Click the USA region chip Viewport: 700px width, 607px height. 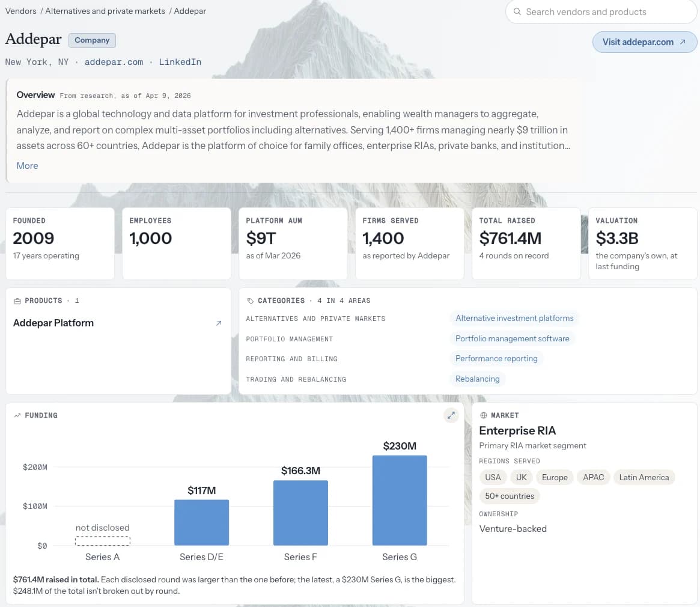tap(493, 477)
